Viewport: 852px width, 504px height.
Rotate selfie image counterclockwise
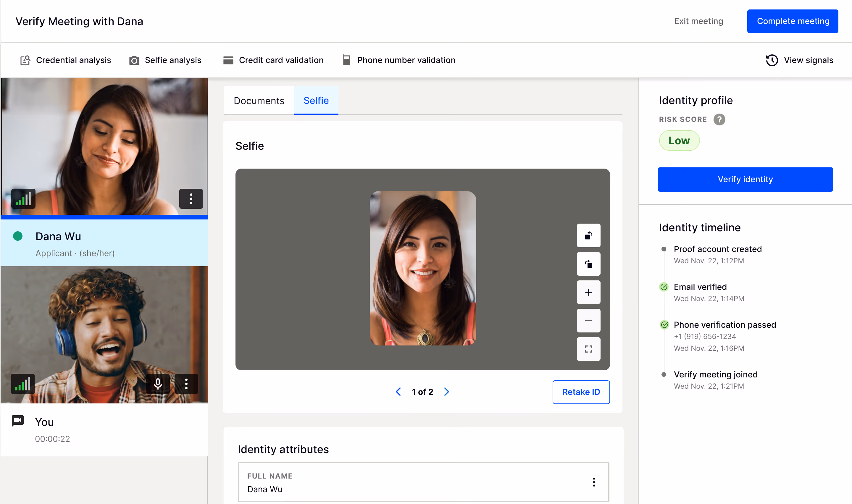(588, 235)
